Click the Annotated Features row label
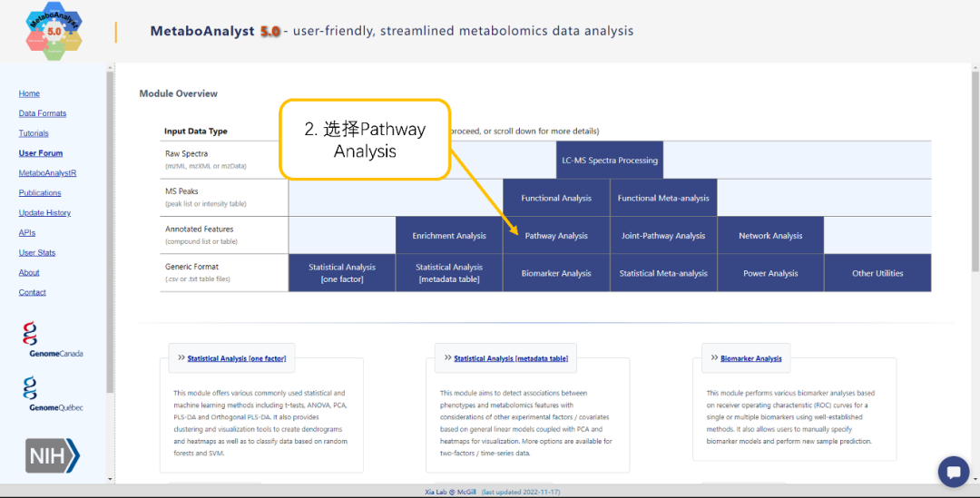This screenshot has height=498, width=980. click(x=200, y=229)
